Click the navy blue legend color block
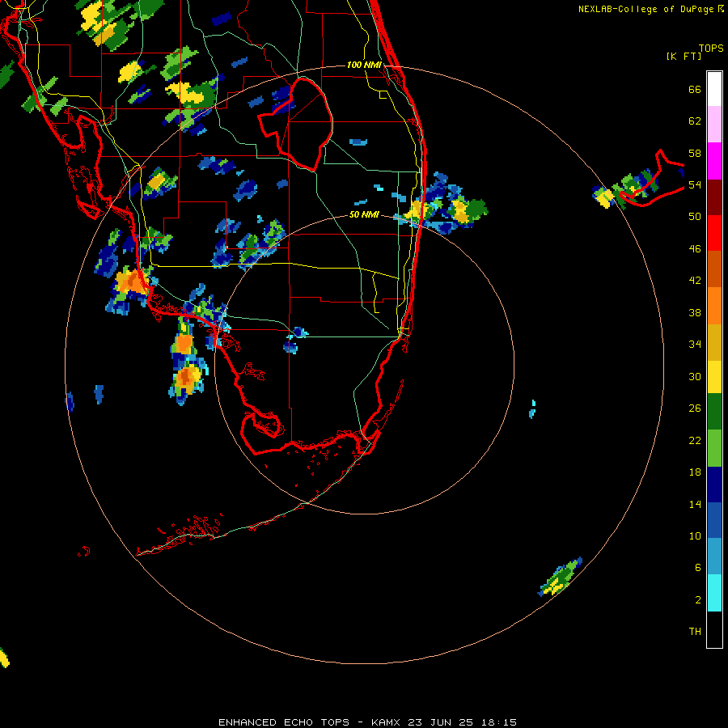Viewport: 728px width, 728px height. [x=714, y=485]
